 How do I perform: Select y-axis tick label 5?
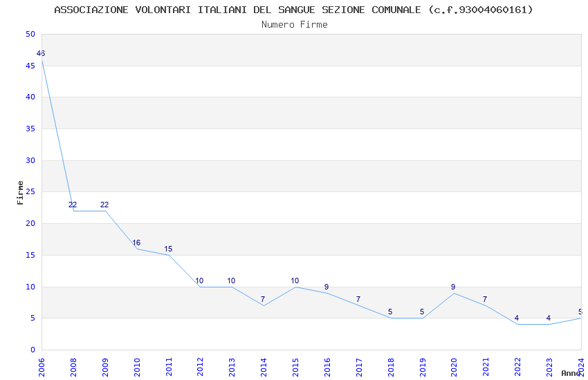(33, 319)
